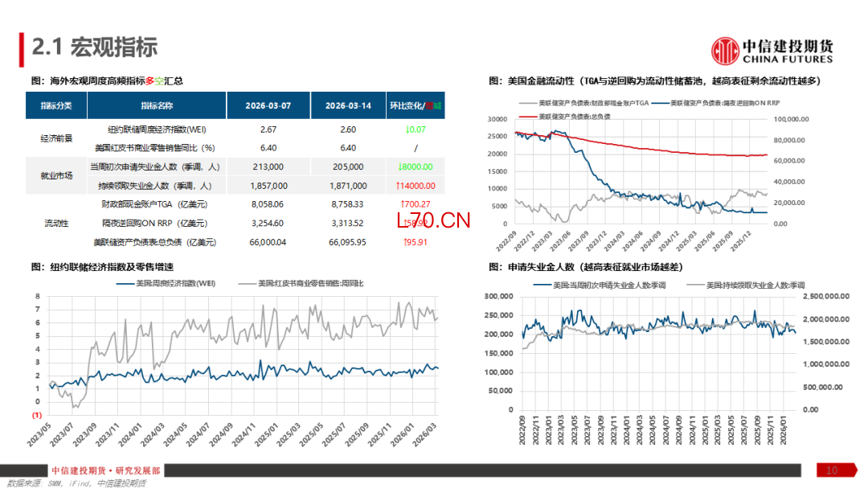Click the green down-arrow value 0.07

tap(416, 129)
